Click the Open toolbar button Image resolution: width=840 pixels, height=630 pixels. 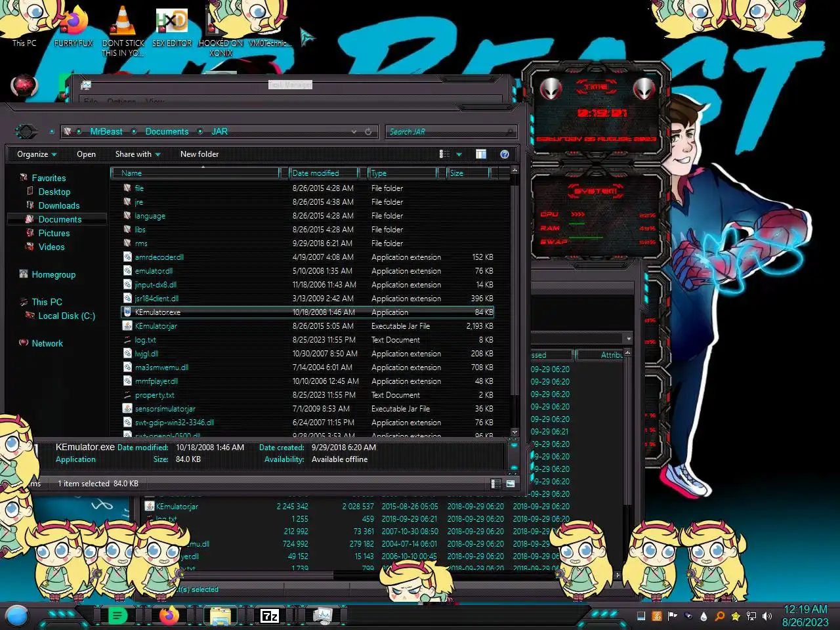click(x=86, y=154)
